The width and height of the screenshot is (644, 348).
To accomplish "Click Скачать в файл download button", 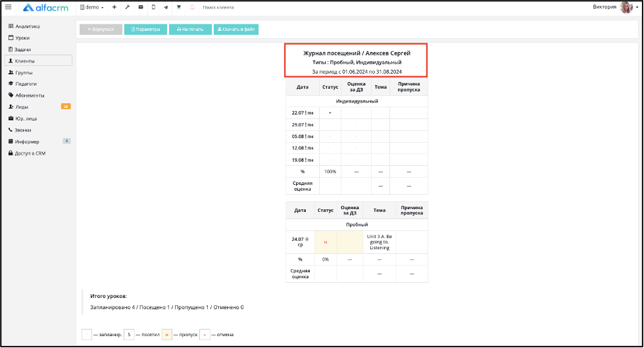I will [236, 29].
